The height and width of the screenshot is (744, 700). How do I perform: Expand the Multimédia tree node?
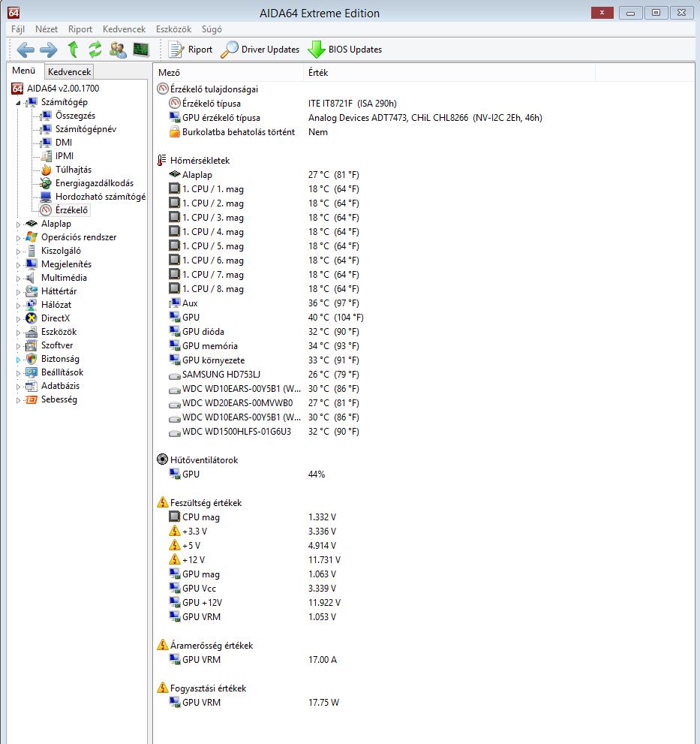coord(19,278)
